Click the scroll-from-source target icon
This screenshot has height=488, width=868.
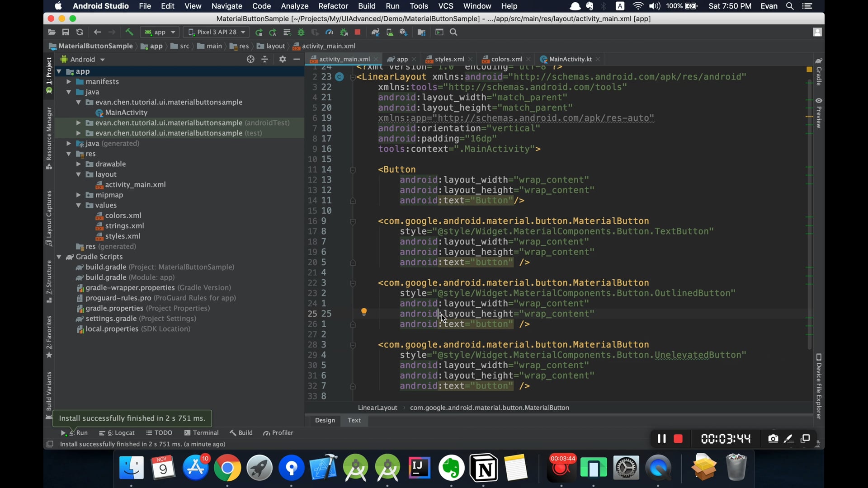(x=250, y=59)
